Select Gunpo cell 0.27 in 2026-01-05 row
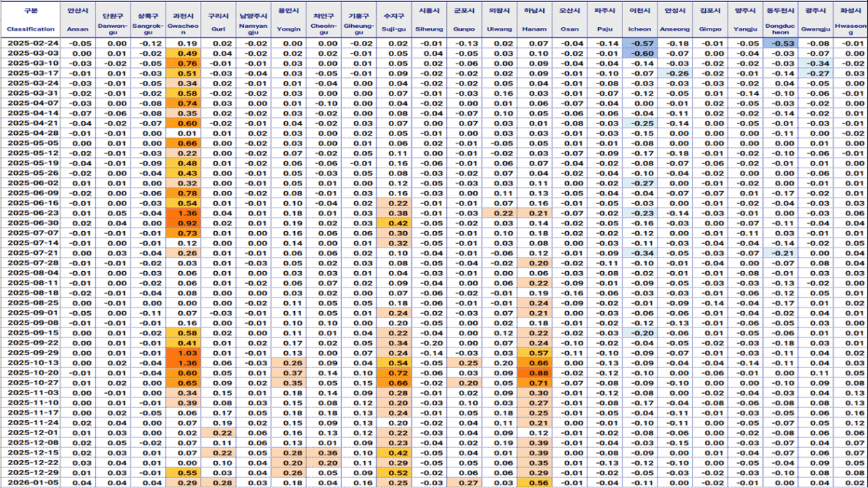The height and width of the screenshot is (488, 868). 465,483
